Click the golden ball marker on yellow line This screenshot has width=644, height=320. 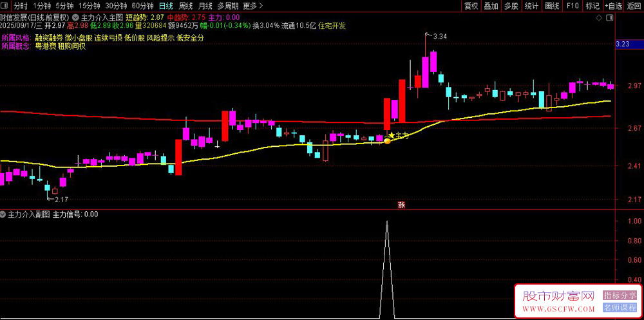click(387, 141)
